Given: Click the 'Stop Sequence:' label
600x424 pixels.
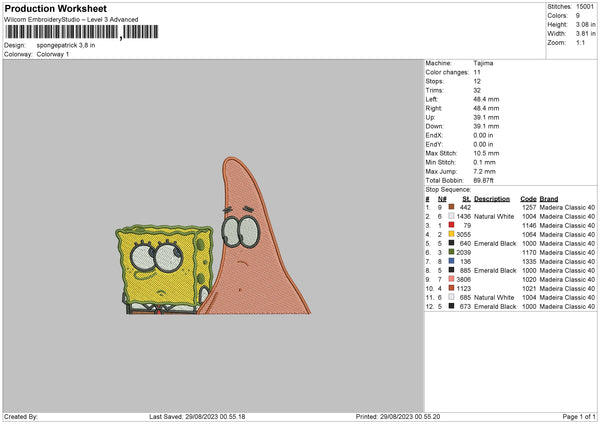Looking at the screenshot, I should point(448,189).
